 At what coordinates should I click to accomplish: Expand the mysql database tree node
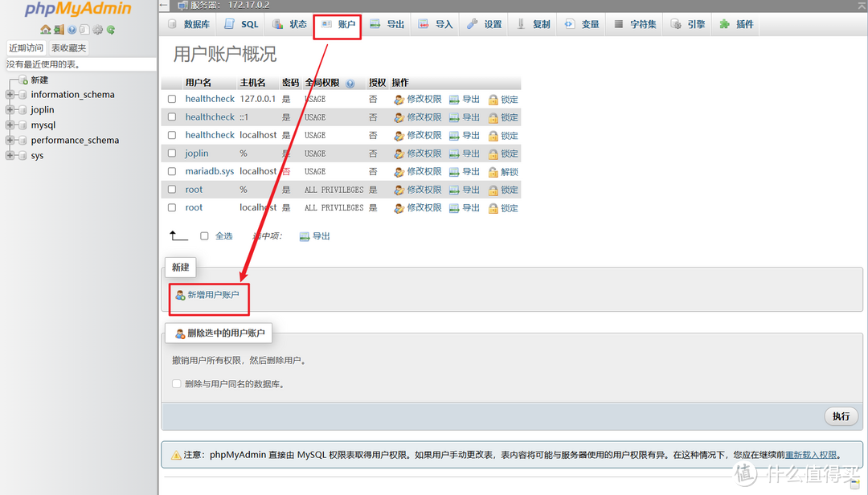[x=10, y=125]
